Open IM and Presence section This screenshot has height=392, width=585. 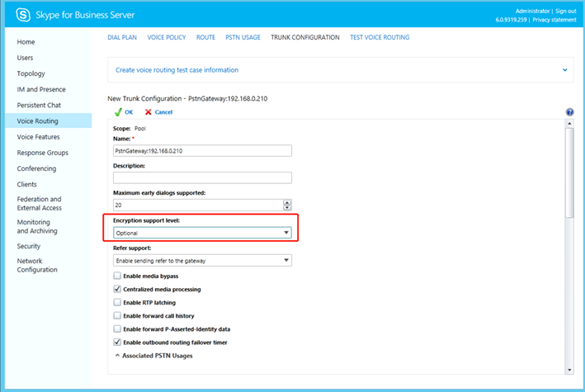pos(41,89)
